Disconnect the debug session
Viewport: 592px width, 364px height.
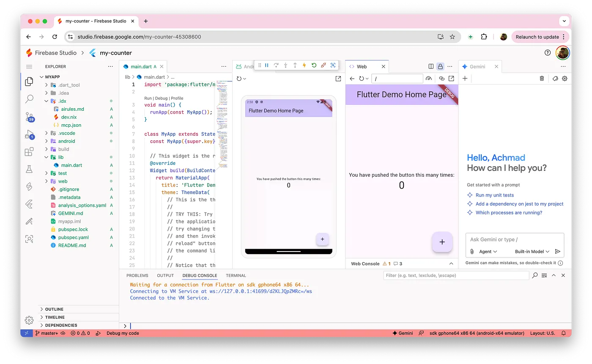pyautogui.click(x=323, y=65)
